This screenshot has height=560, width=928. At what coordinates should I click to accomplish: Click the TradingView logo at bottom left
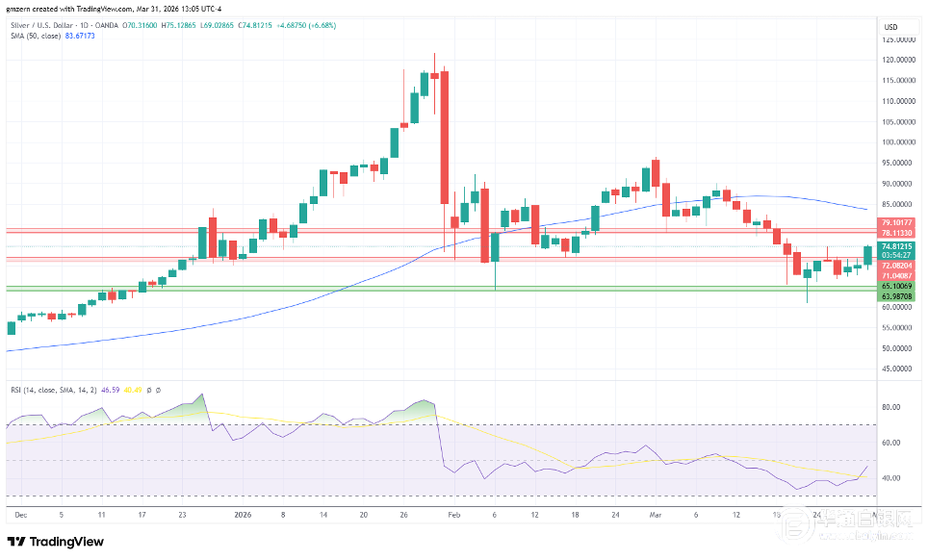coord(55,542)
